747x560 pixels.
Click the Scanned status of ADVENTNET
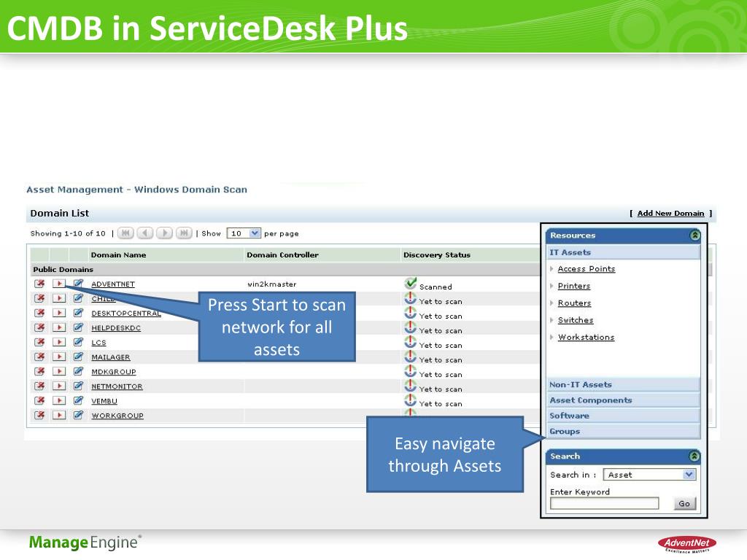pyautogui.click(x=436, y=287)
